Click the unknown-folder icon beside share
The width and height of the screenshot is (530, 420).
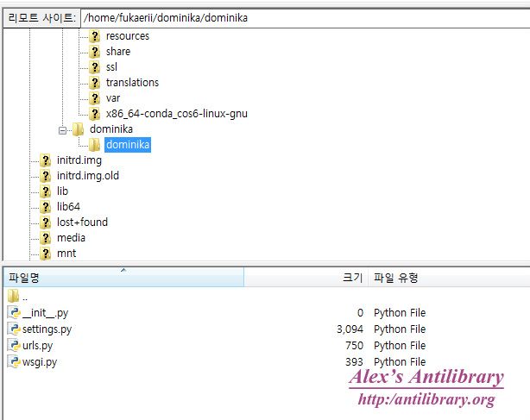(95, 52)
